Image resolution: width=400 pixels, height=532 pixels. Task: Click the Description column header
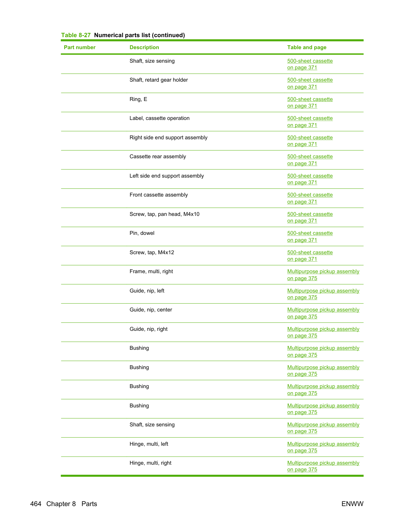tap(144, 47)
